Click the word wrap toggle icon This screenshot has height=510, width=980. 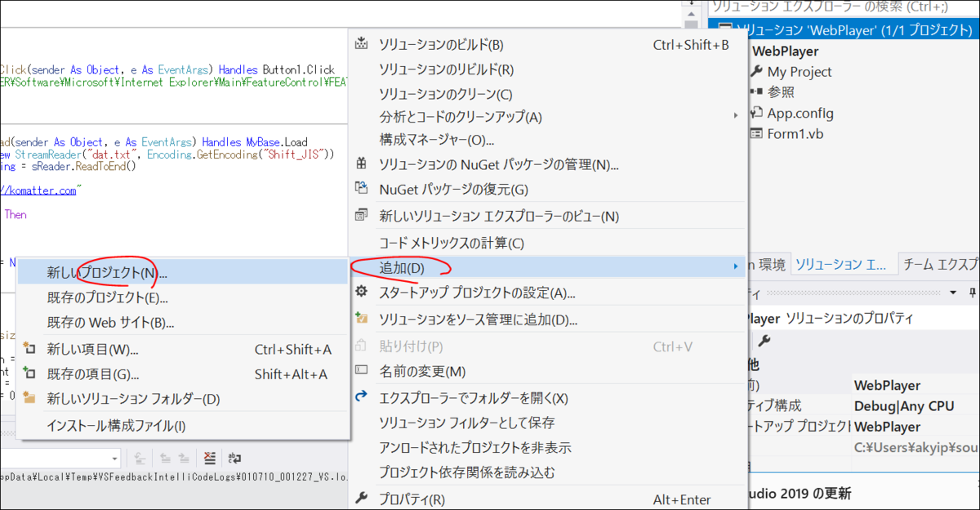(x=234, y=459)
